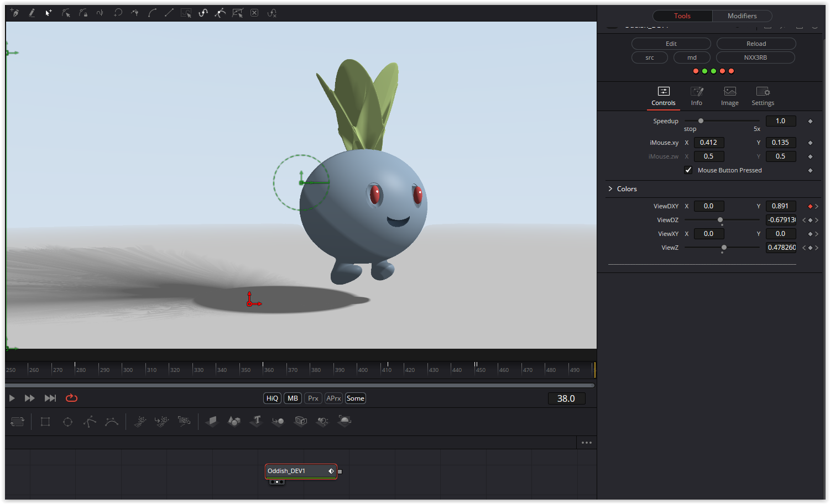The width and height of the screenshot is (830, 504).
Task: Toggle the Speedup keyframe diamond
Action: pos(810,121)
